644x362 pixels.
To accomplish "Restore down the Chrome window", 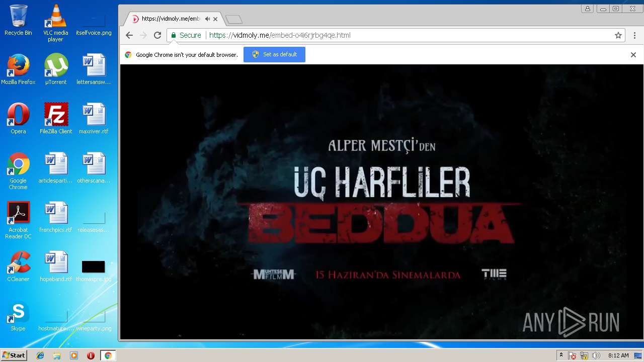I will 616,9.
